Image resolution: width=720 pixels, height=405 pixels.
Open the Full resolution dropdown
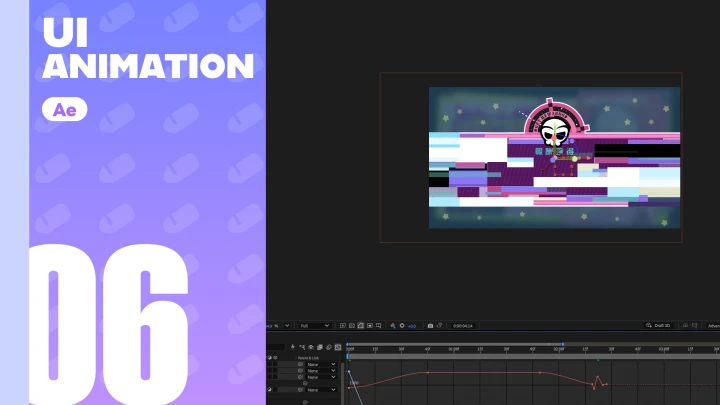pyautogui.click(x=315, y=326)
